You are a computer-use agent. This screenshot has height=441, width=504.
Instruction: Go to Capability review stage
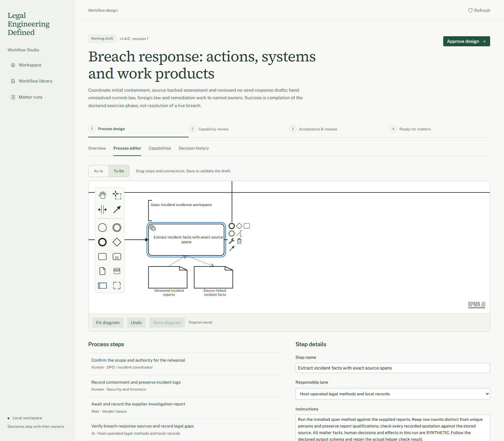tap(209, 129)
